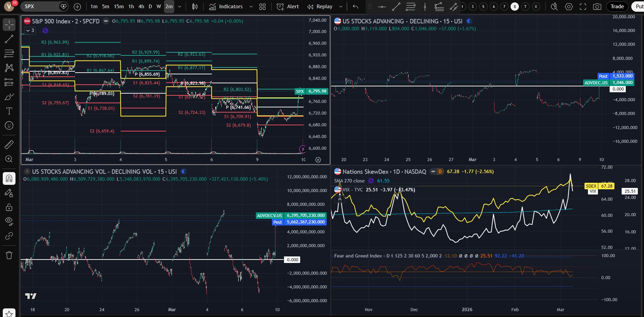Select the white B layout circle
This screenshot has height=317, width=644.
(515, 7)
